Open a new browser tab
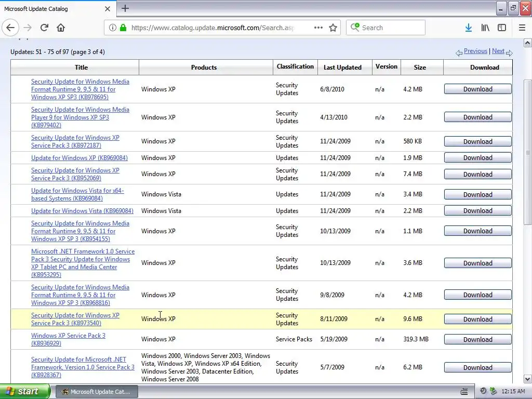This screenshot has width=532, height=399. (125, 8)
